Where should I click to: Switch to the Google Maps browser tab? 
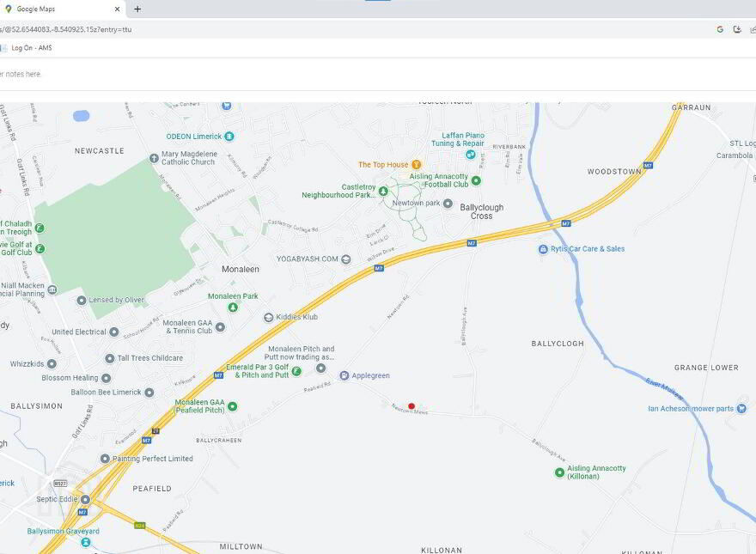[x=63, y=9]
